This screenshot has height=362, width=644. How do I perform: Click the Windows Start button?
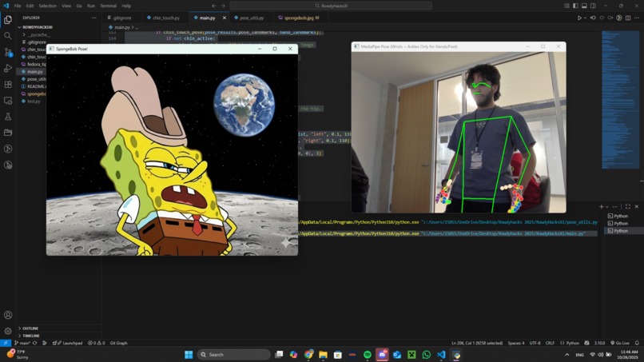point(189,355)
